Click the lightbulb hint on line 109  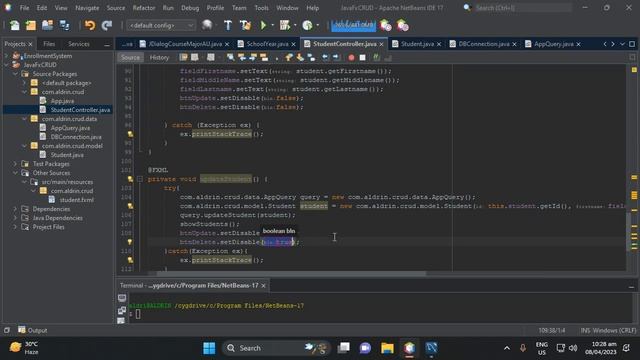[130, 242]
